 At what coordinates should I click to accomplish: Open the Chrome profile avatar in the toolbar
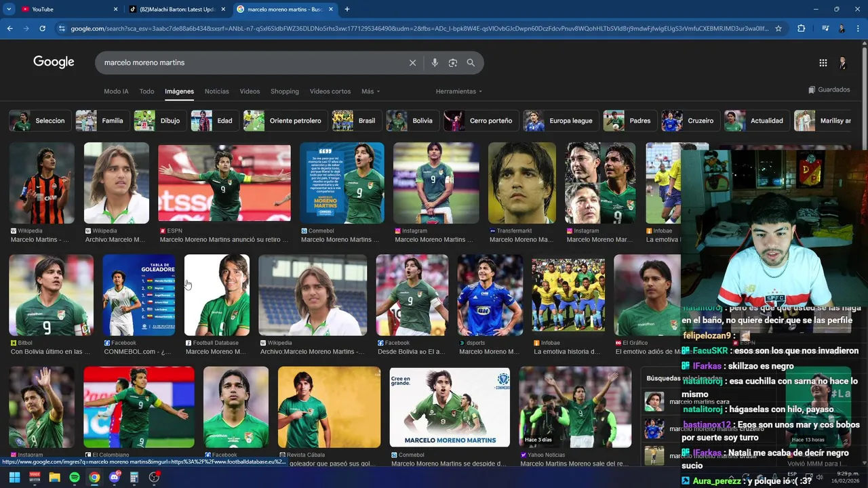(842, 28)
